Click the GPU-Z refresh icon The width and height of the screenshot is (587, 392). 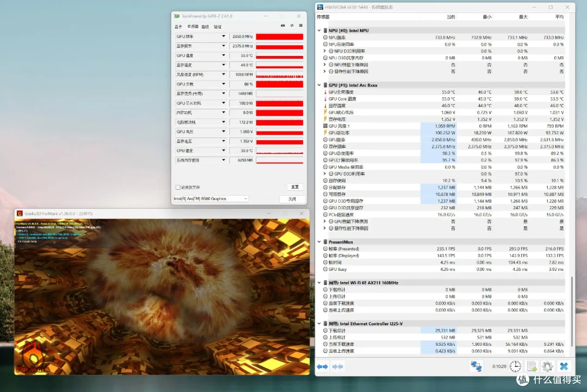tap(292, 26)
